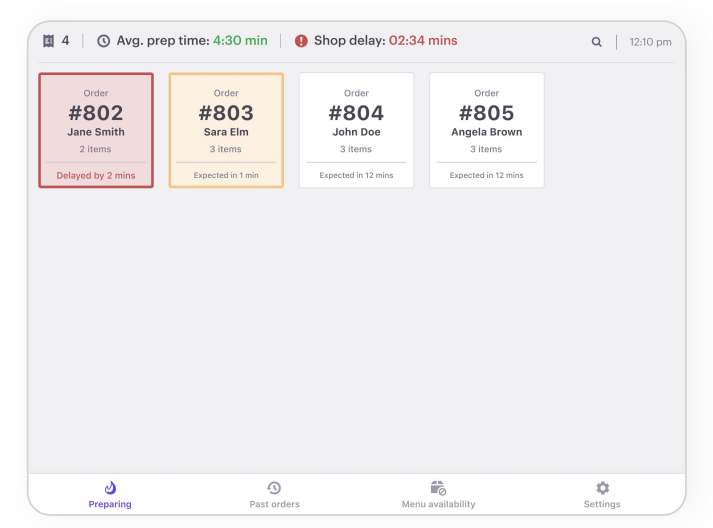The height and width of the screenshot is (528, 713).
Task: Open the Settings tab label
Action: [602, 504]
